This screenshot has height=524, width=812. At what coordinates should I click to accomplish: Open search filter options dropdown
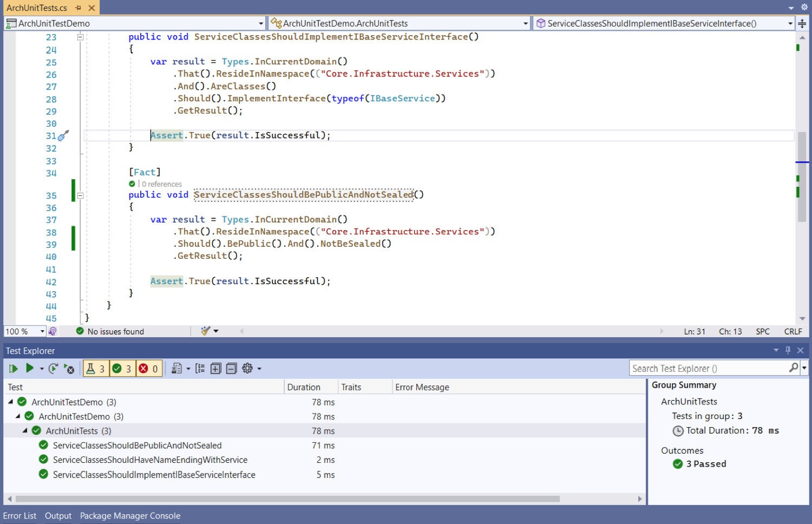click(x=804, y=368)
